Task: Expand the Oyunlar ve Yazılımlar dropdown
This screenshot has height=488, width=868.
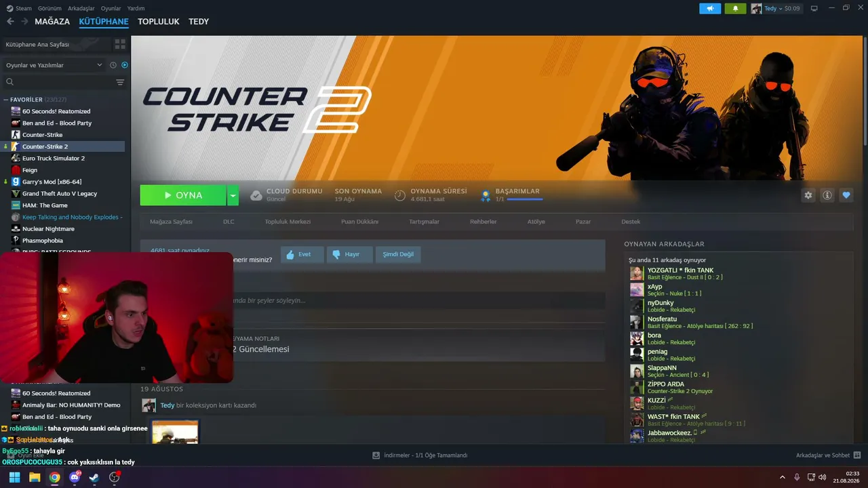Action: (x=54, y=65)
